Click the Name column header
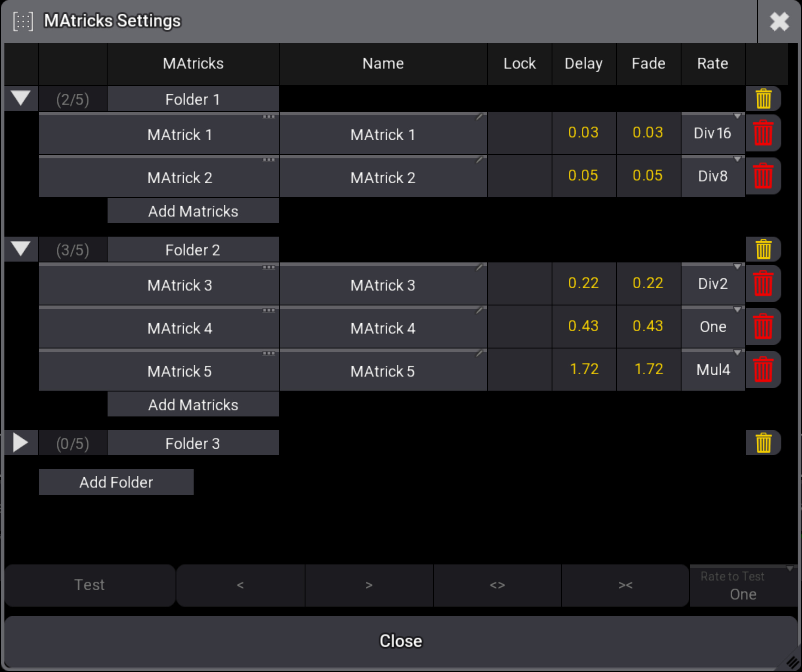Screen dimensions: 802x672 (383, 64)
